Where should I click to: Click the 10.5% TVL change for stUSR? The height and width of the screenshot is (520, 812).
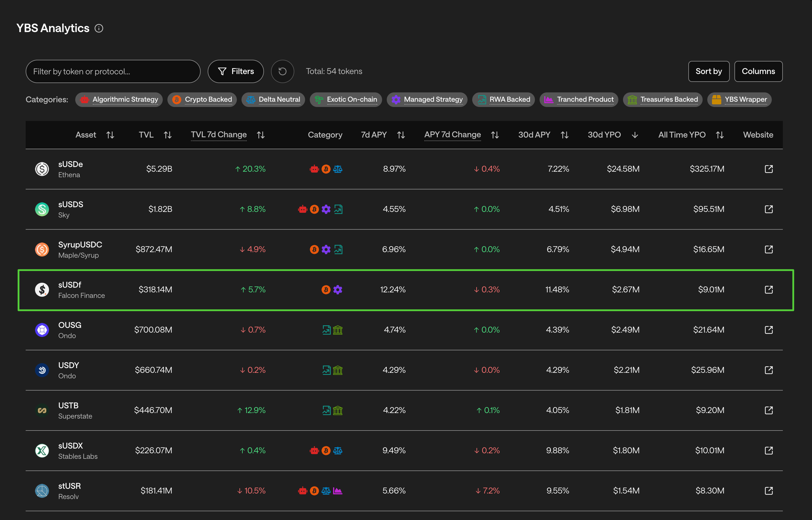[x=251, y=490]
